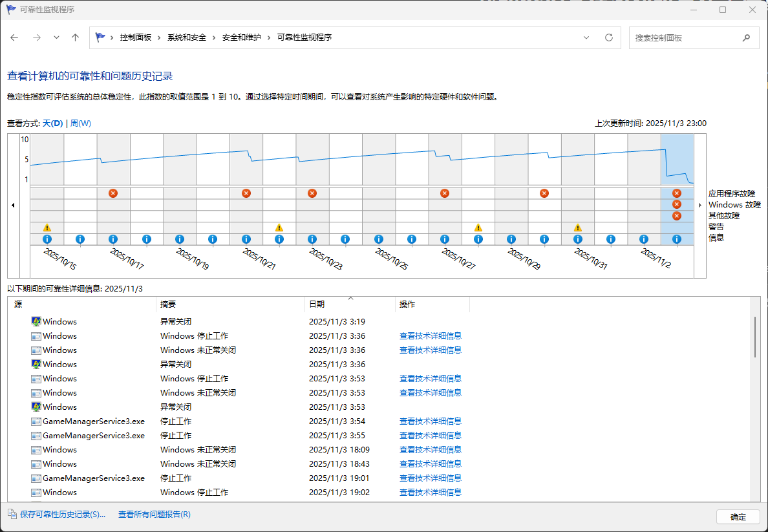768x532 pixels.
Task: Click the warning icon for 2025/10/15
Action: pyautogui.click(x=47, y=228)
